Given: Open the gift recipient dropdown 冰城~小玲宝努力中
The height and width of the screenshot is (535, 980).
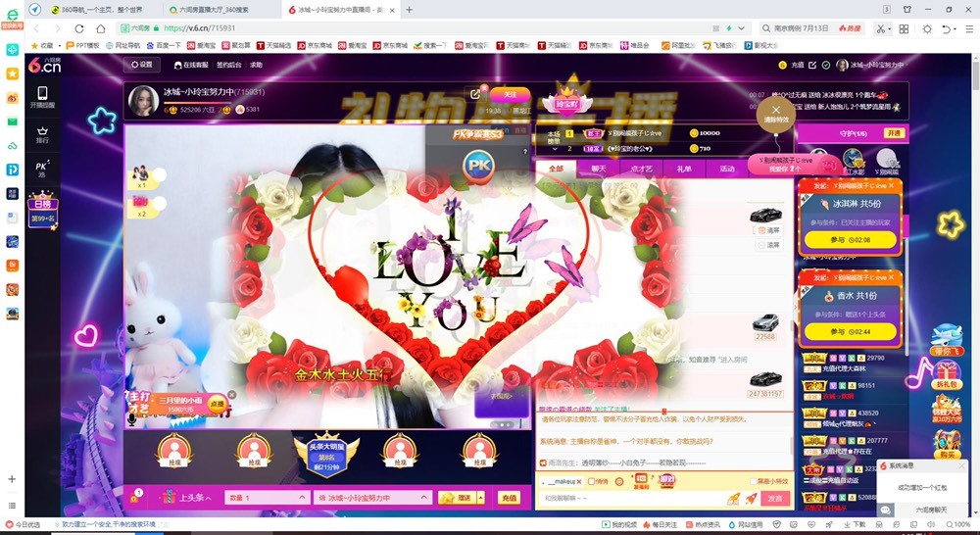Looking at the screenshot, I should 372,498.
